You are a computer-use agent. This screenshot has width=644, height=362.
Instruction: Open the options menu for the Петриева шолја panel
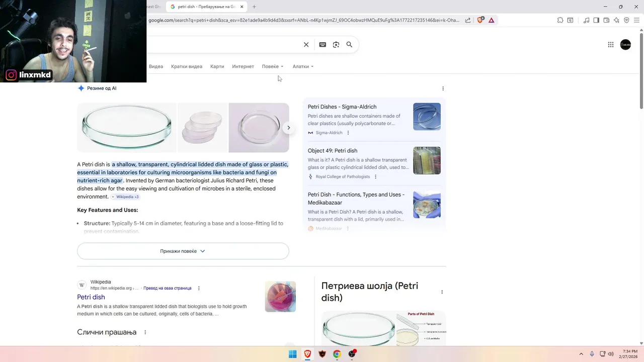(x=442, y=292)
